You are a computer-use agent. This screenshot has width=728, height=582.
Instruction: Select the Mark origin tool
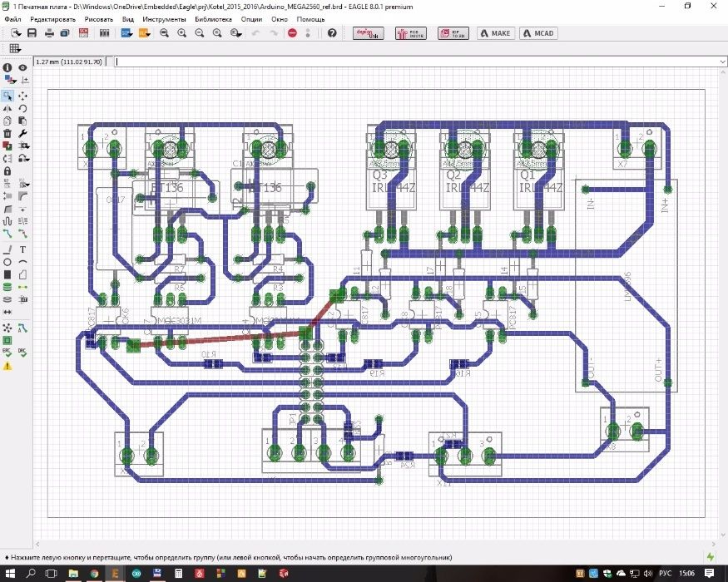click(x=25, y=81)
